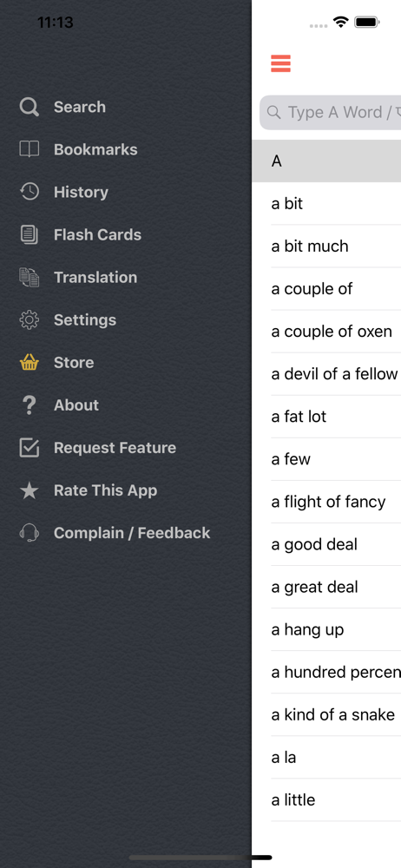Click the yellow Store basket icon
The image size is (401, 868).
click(x=30, y=363)
